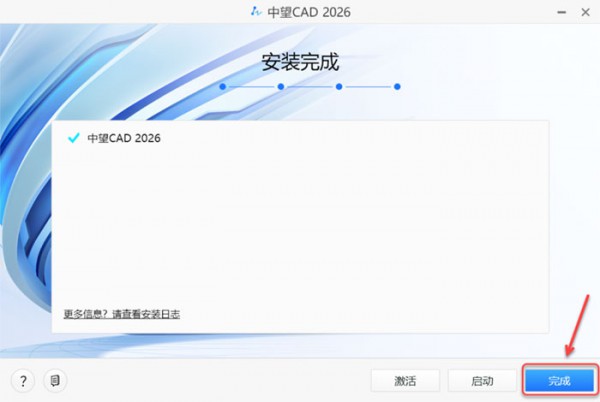This screenshot has height=402, width=600.
Task: Open the help question mark icon
Action: tap(23, 381)
